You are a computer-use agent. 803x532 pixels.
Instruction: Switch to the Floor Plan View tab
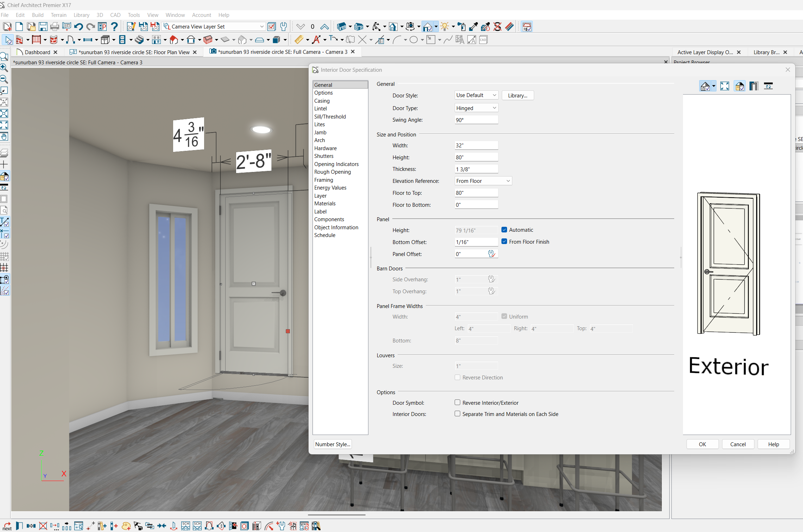tap(134, 52)
